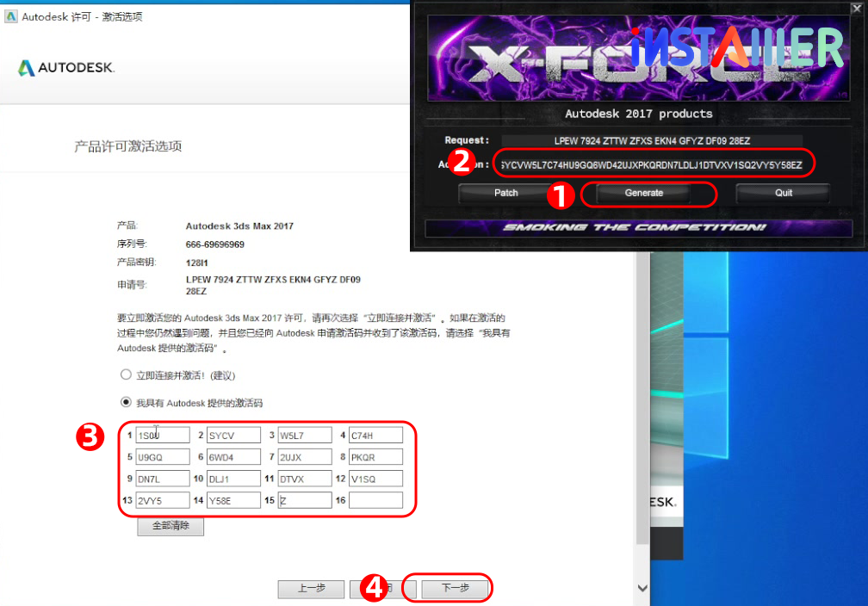Click activation code field 4 containing C74H
868x606 pixels.
pyautogui.click(x=375, y=435)
